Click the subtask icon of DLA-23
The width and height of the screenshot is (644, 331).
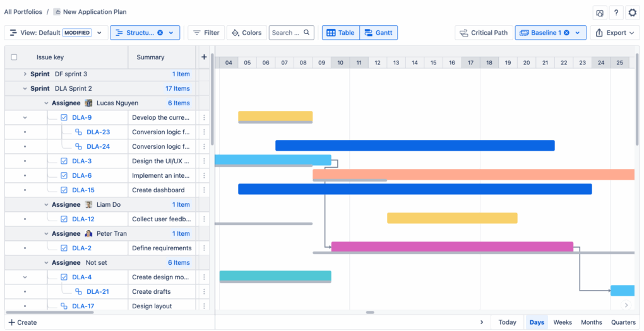pos(78,132)
